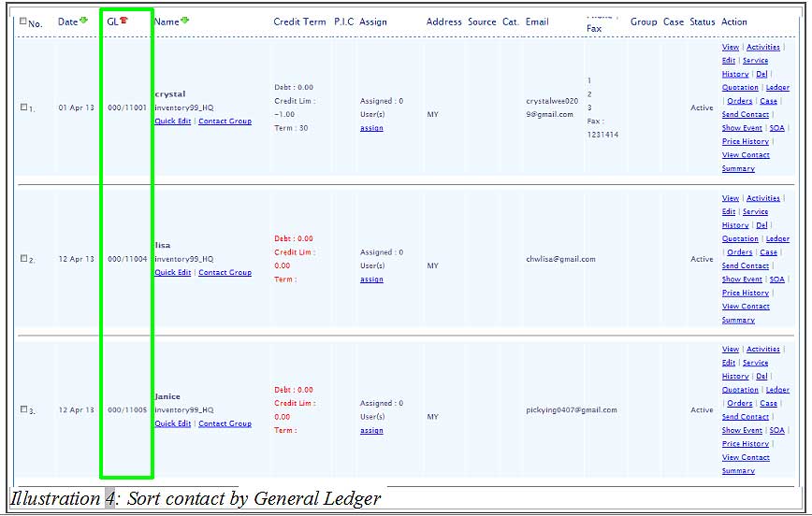Click the green sort arrow beside Name

click(x=184, y=21)
